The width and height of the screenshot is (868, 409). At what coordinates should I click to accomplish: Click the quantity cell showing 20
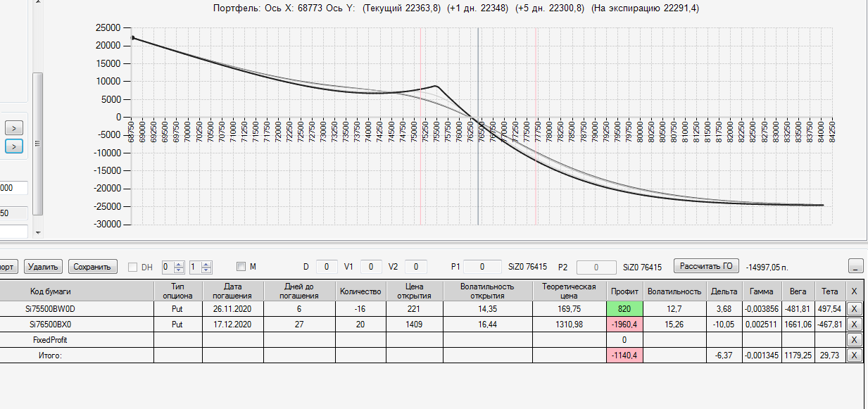pos(360,324)
